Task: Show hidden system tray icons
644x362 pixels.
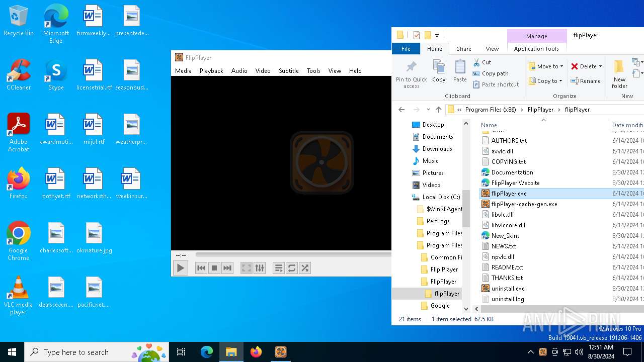Action: (x=530, y=352)
